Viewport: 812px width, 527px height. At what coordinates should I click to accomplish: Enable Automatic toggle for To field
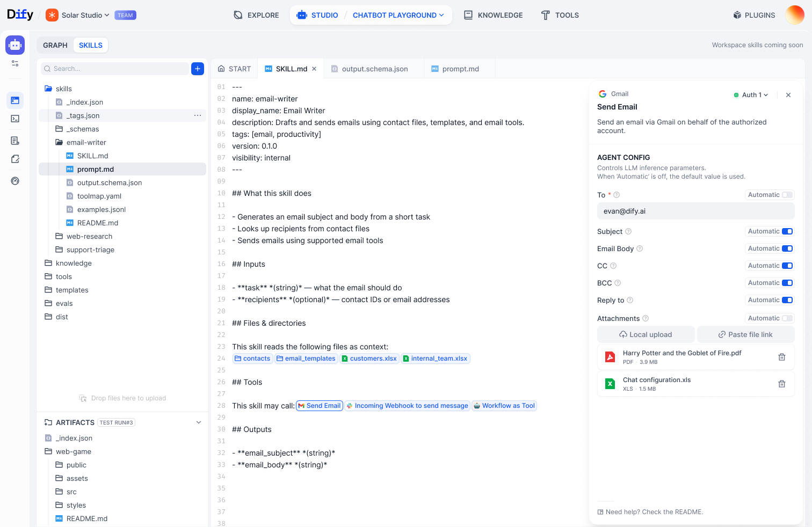coord(787,195)
